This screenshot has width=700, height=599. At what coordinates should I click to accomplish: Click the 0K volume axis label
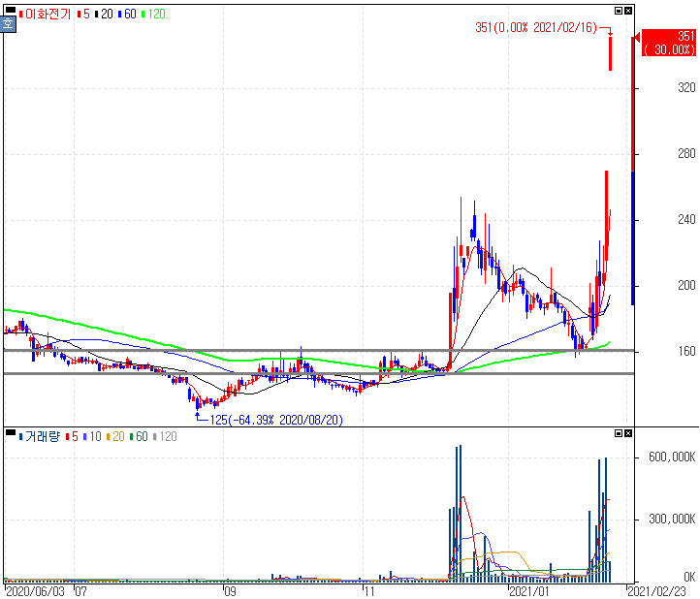tap(689, 577)
